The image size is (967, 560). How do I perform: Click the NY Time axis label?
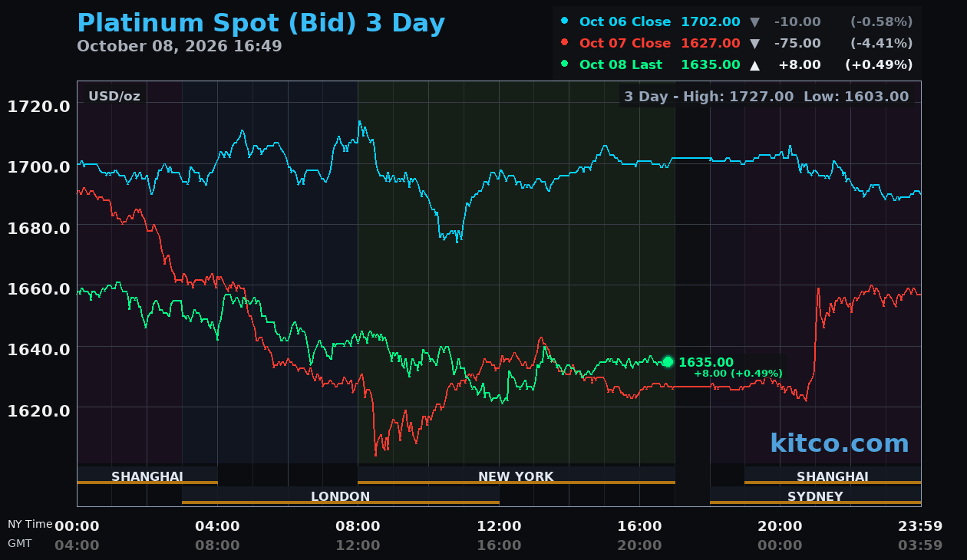30,525
